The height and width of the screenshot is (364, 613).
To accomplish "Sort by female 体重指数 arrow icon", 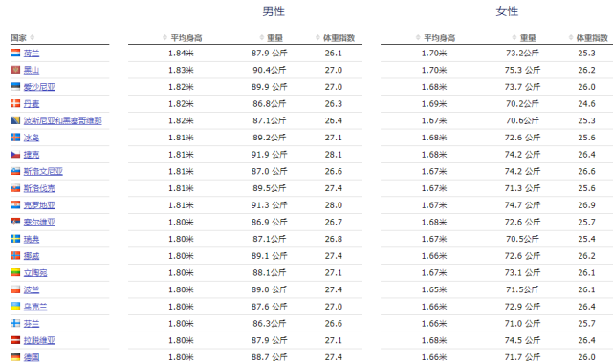I will pyautogui.click(x=571, y=37).
